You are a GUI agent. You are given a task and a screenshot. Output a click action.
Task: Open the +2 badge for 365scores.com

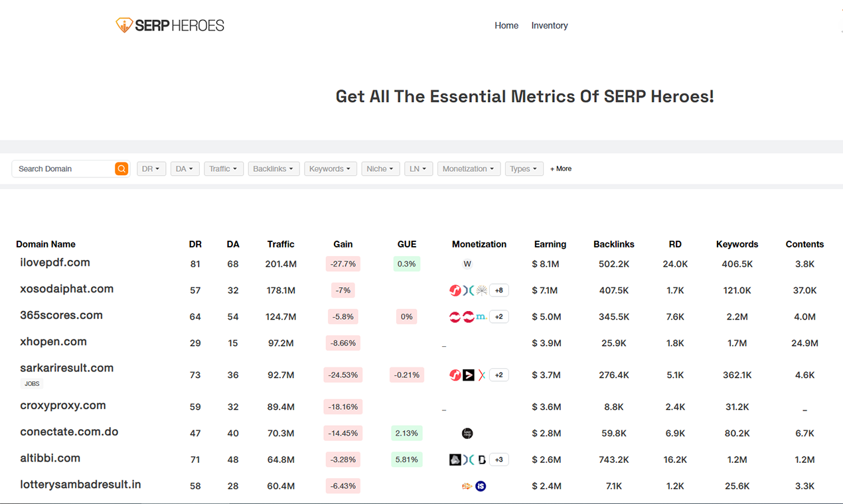499,317
